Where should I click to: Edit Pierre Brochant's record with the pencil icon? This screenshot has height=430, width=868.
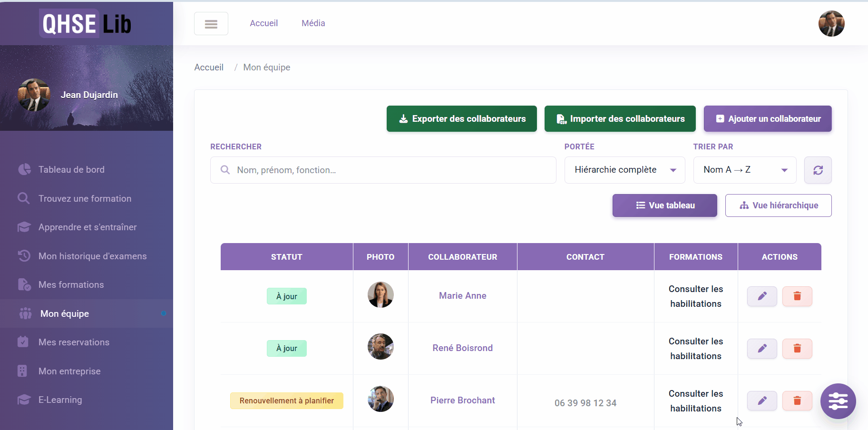(x=762, y=401)
